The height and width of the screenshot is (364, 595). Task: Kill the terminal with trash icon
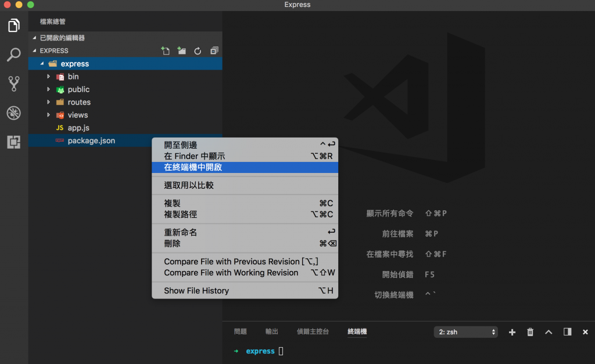pos(530,332)
